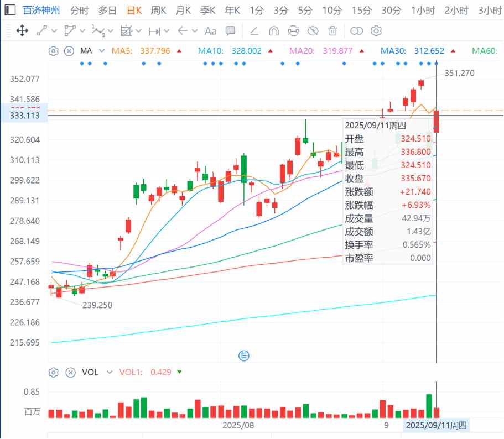The width and height of the screenshot is (504, 439).
Task: Open MA indicator settings gear
Action: click(x=54, y=51)
